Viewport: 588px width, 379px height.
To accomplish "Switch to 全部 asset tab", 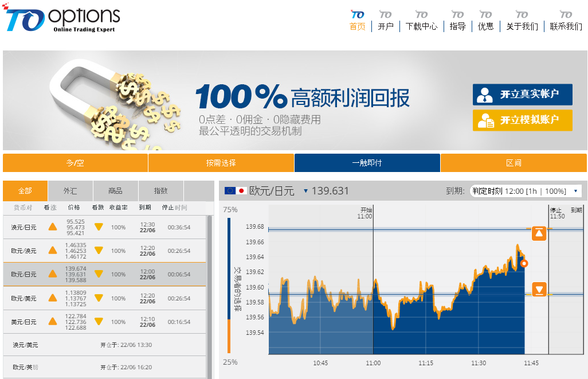I will pos(25,191).
